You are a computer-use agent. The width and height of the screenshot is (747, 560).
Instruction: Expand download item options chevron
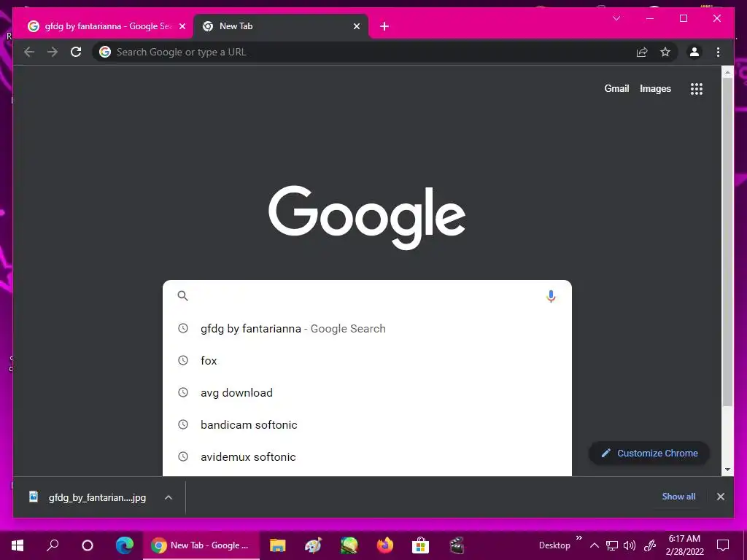tap(169, 497)
